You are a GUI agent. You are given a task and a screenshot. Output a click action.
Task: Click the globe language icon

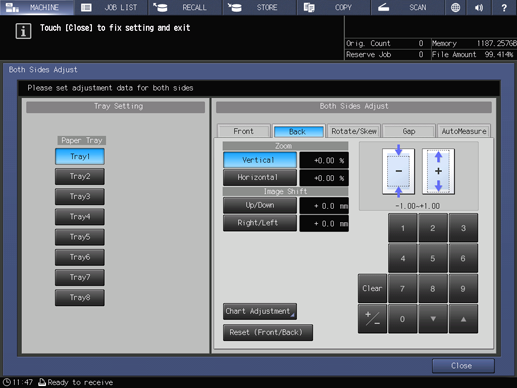tap(455, 7)
